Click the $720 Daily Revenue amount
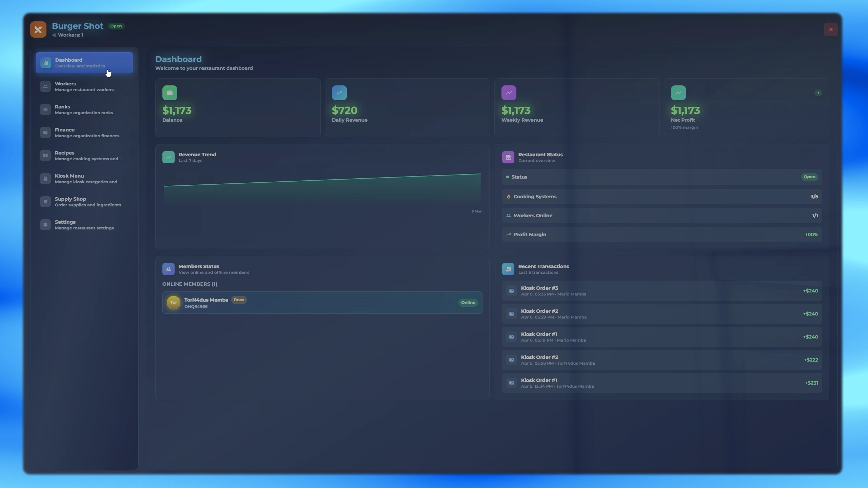Viewport: 868px width, 488px height. click(x=344, y=110)
